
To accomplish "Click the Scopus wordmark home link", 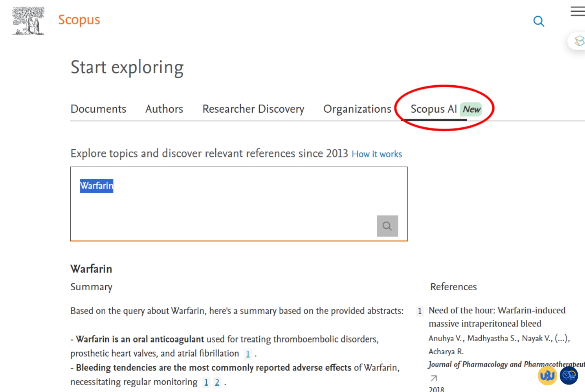I will (x=79, y=20).
